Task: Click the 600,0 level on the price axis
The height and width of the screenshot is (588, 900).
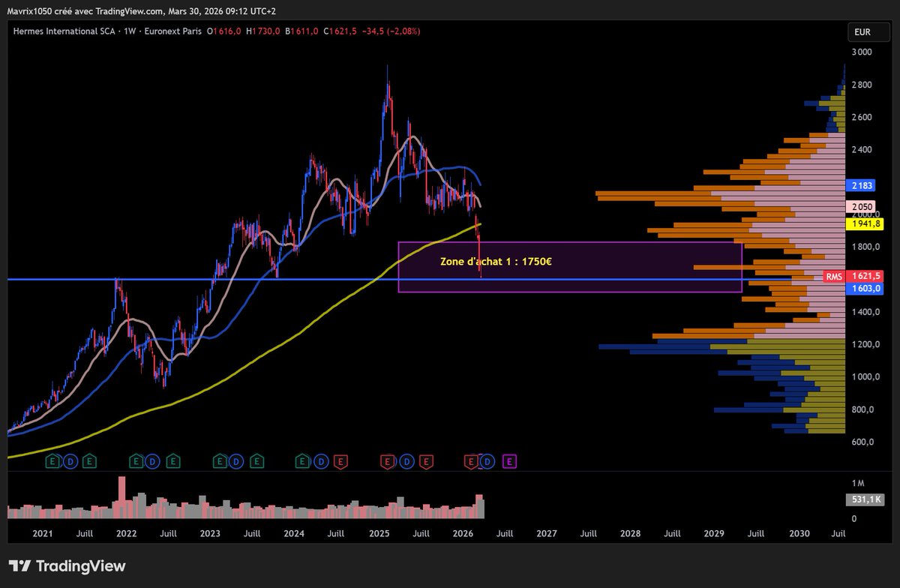Action: click(862, 442)
